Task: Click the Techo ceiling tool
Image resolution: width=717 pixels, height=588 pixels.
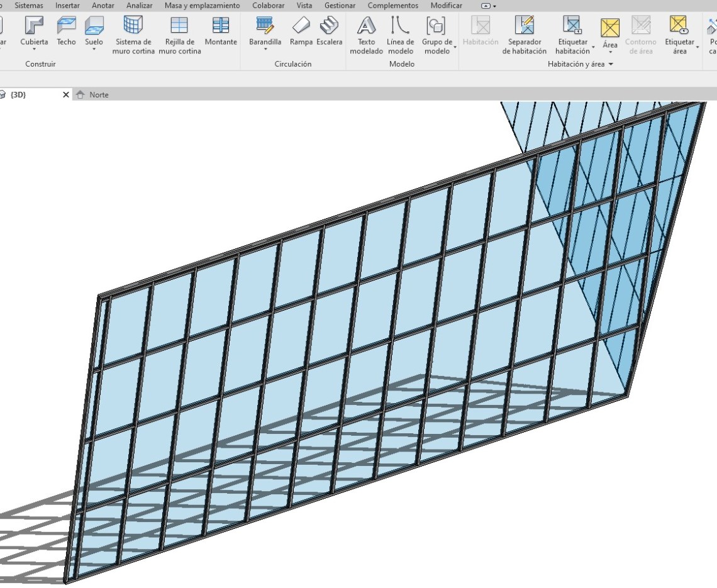Action: coord(66,31)
